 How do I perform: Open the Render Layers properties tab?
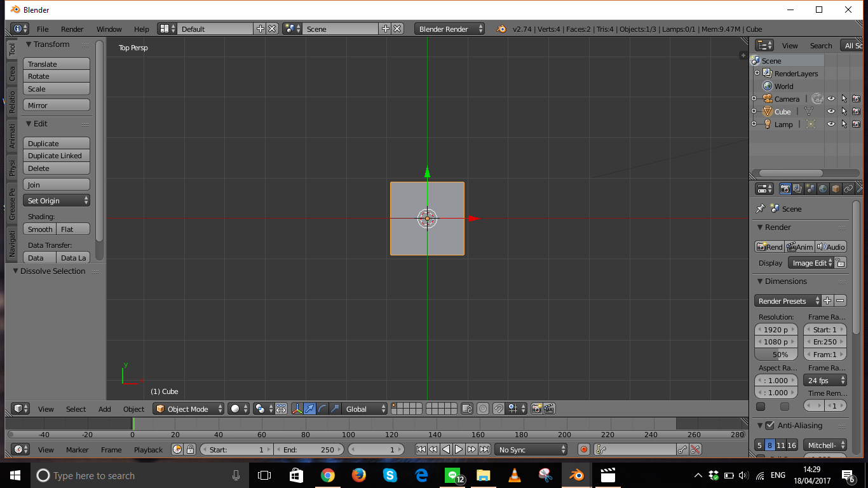point(797,189)
